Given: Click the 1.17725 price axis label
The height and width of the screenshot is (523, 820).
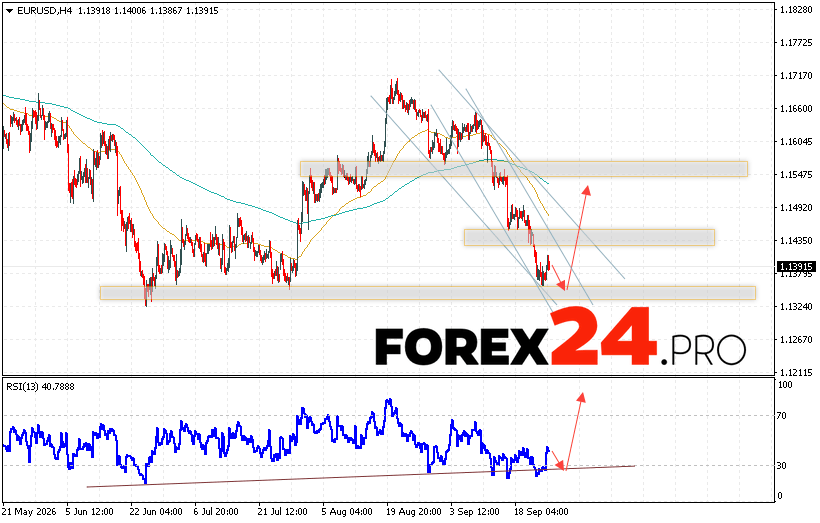Looking at the screenshot, I should (x=796, y=43).
